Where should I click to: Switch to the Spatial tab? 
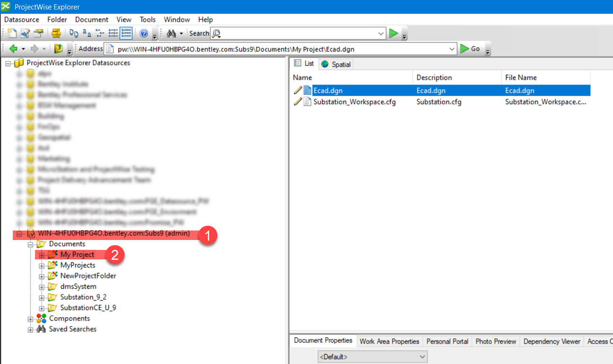click(x=336, y=64)
